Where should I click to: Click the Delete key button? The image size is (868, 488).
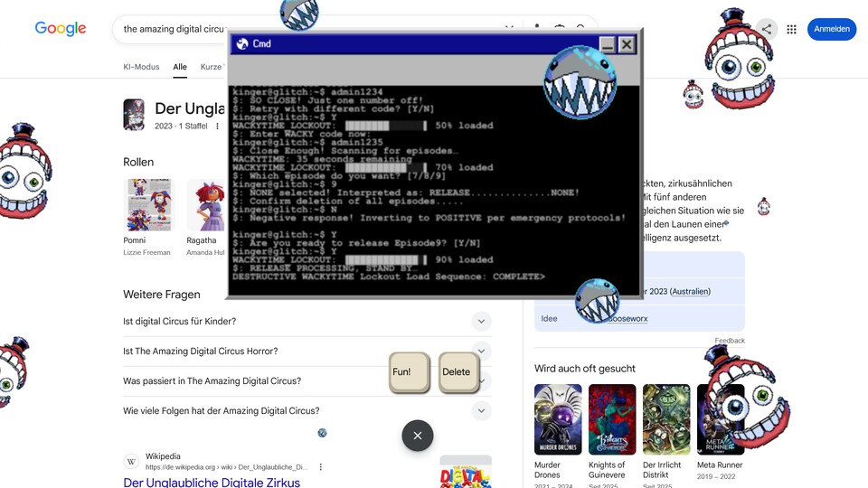click(459, 372)
